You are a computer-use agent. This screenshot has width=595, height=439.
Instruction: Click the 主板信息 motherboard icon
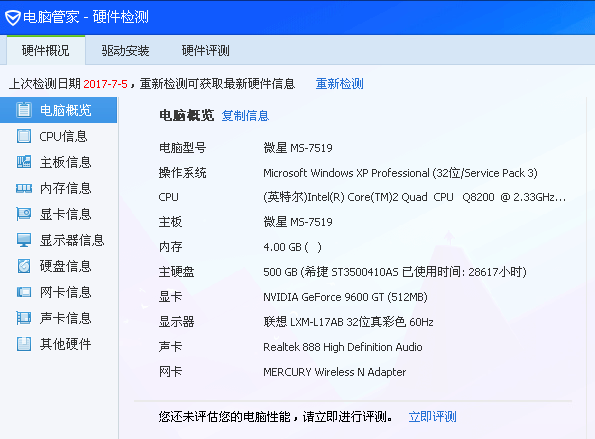[24, 162]
